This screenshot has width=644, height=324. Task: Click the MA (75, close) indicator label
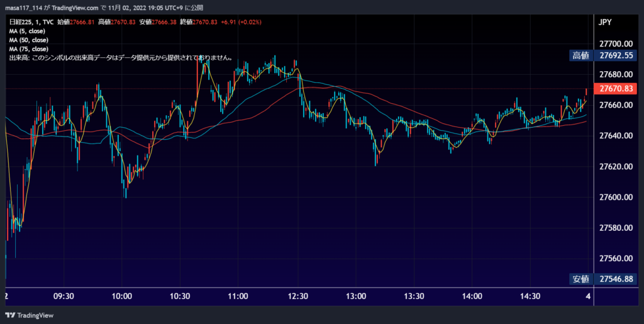(x=29, y=49)
